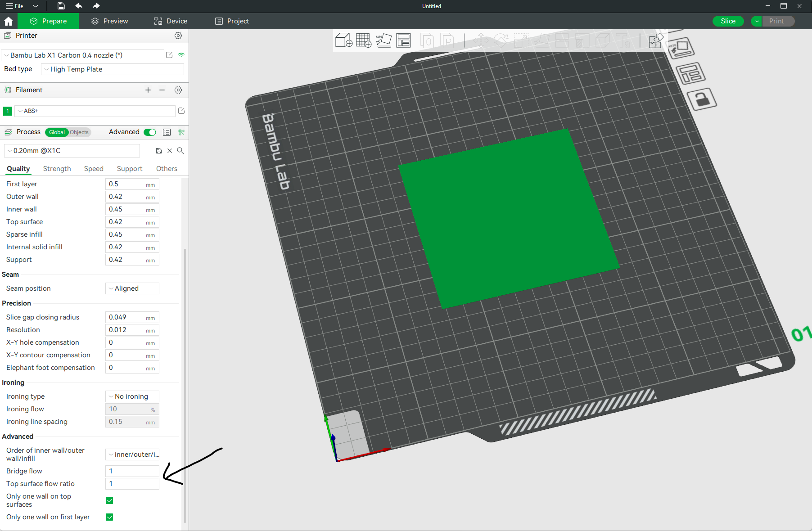Click the Arrange all objects icon
This screenshot has height=531, width=812.
pyautogui.click(x=403, y=40)
